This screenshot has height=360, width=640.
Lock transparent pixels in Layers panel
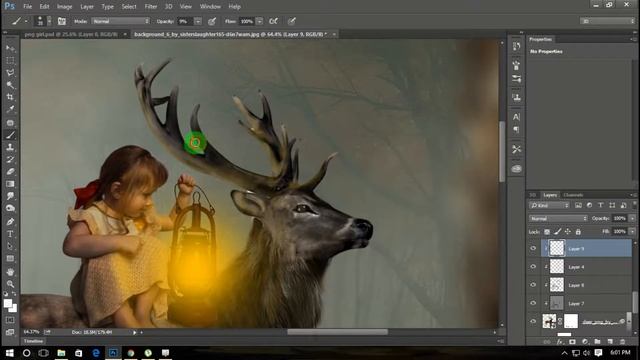point(547,232)
